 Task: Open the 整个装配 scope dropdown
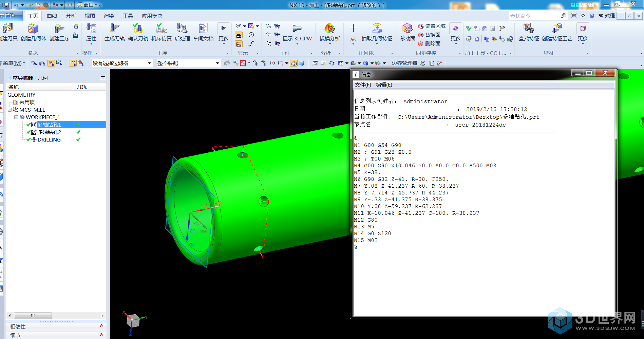coord(188,63)
